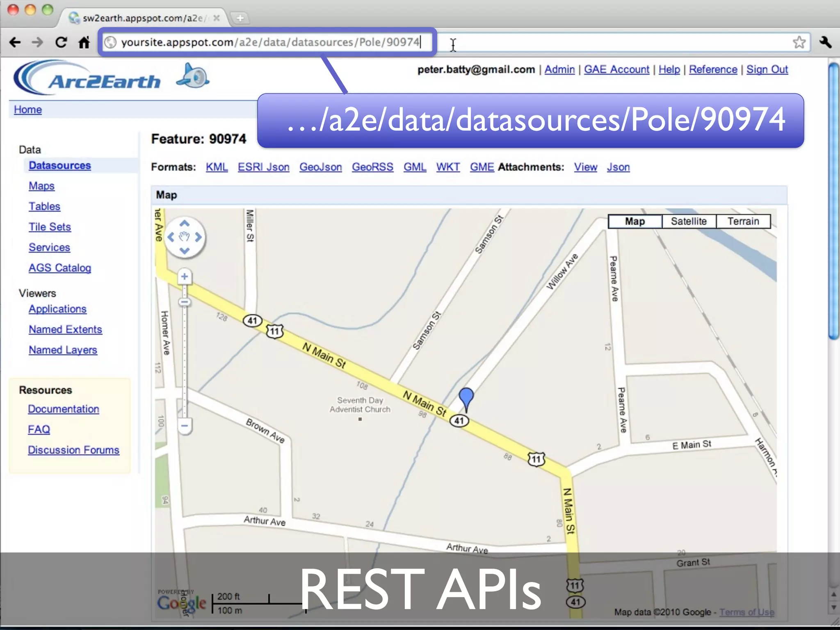The image size is (840, 630).
Task: View feature in KML format
Action: point(217,167)
